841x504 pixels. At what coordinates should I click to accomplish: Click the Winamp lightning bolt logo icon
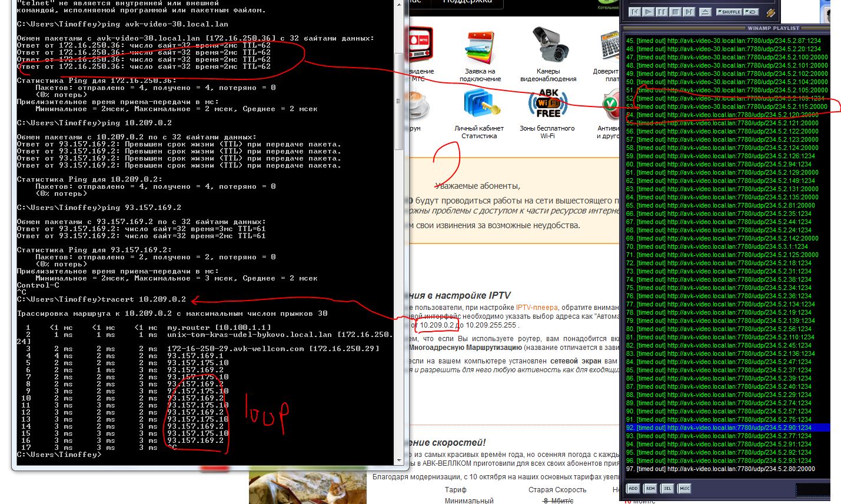(x=771, y=12)
